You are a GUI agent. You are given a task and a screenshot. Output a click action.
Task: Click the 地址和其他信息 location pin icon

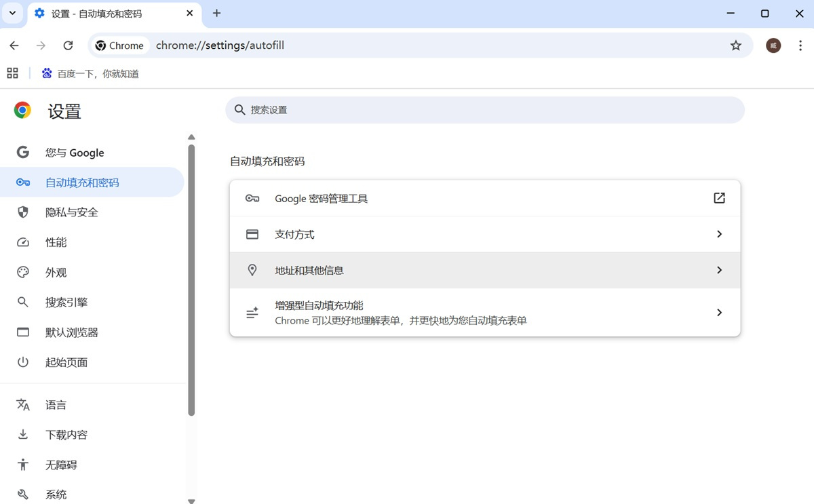click(252, 269)
